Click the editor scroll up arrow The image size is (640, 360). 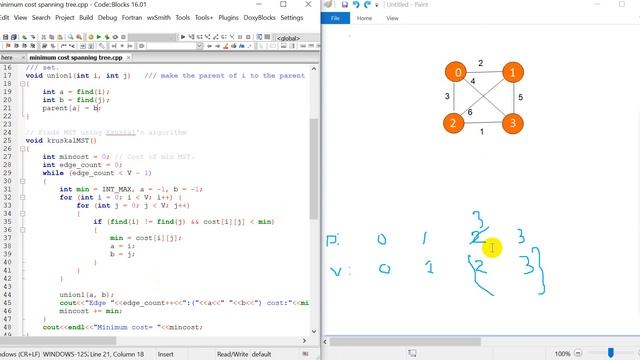click(x=313, y=69)
